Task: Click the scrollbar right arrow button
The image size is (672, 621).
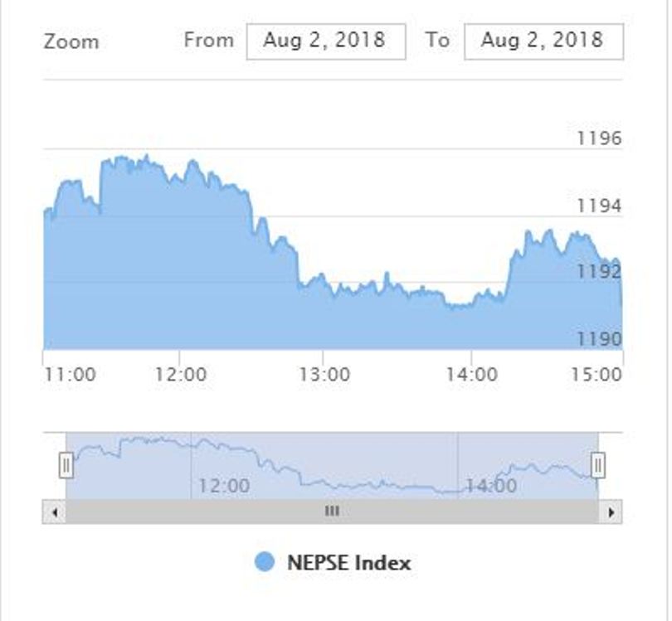Action: click(x=611, y=512)
